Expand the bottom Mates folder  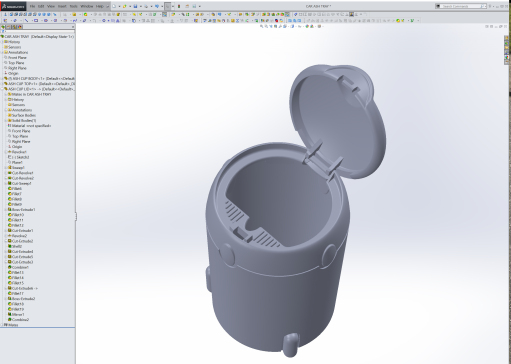(2, 325)
